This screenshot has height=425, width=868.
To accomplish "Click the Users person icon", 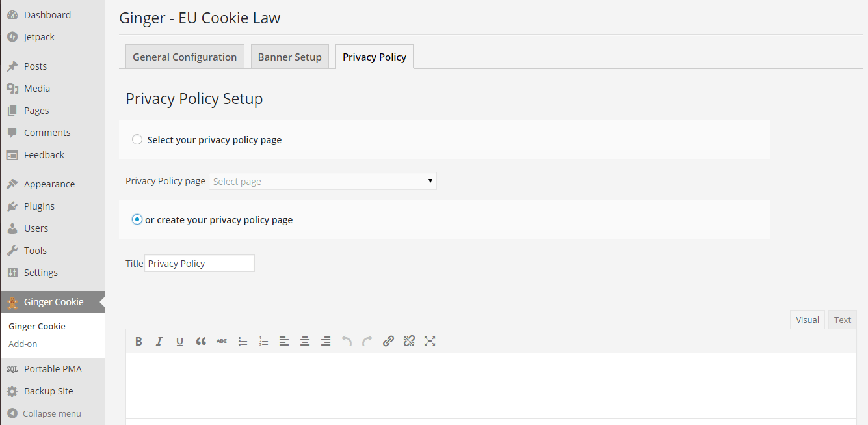I will tap(12, 228).
